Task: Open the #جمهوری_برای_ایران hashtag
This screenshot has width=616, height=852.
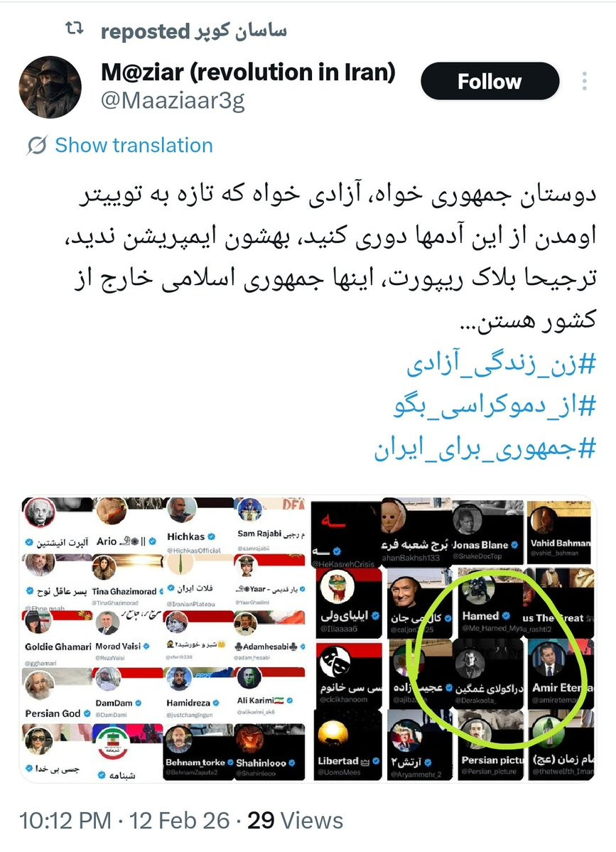Action: [x=485, y=450]
